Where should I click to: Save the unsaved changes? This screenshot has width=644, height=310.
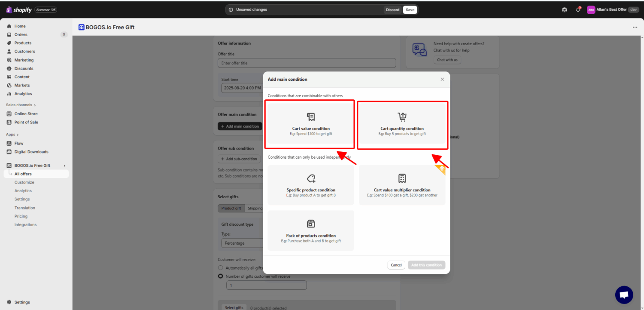pyautogui.click(x=410, y=9)
